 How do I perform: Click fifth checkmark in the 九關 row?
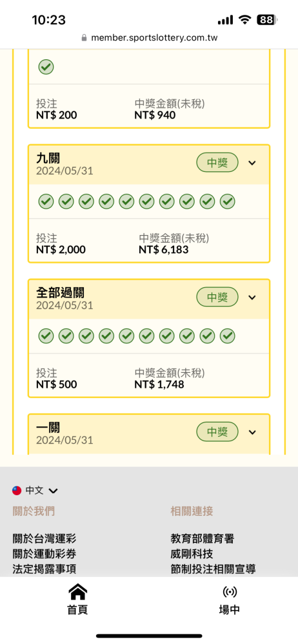pos(127,202)
